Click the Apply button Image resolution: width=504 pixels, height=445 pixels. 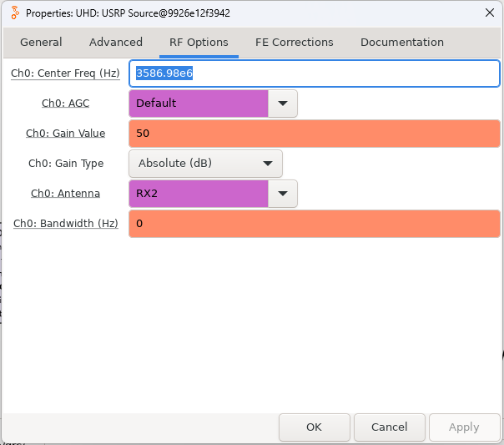[464, 427]
